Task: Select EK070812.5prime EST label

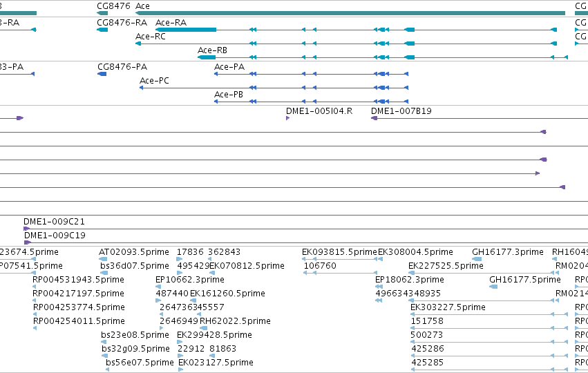Action: 247,266
